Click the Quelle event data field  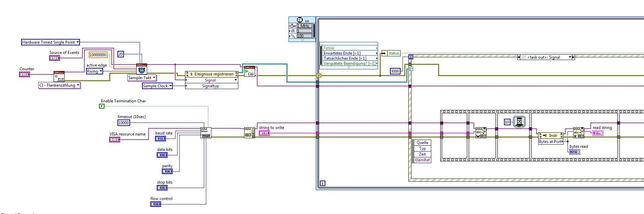422,143
